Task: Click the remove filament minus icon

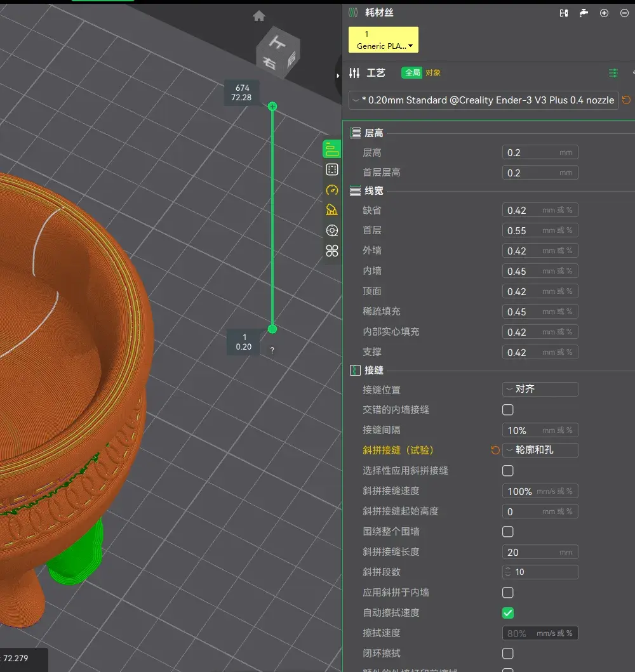Action: (x=624, y=13)
